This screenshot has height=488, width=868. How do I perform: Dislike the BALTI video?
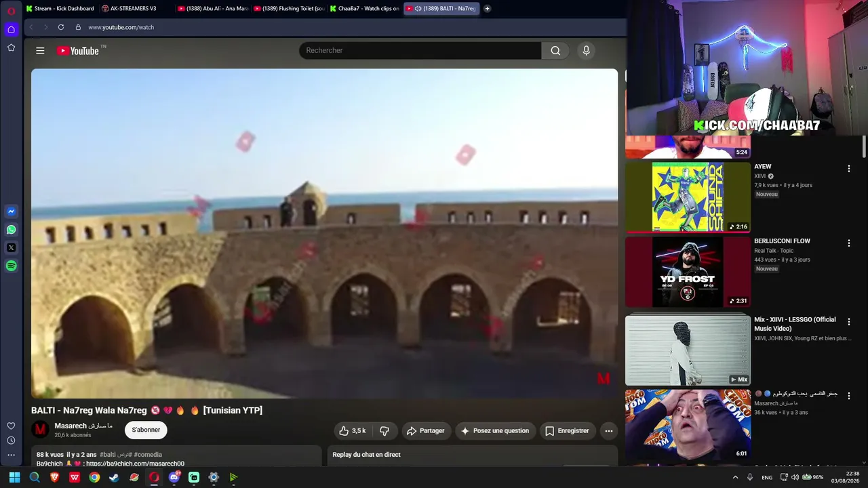(x=384, y=431)
